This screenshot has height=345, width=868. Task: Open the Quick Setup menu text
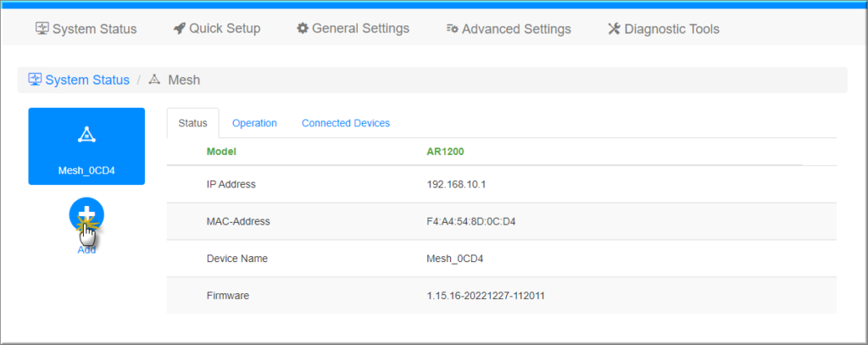tap(225, 29)
